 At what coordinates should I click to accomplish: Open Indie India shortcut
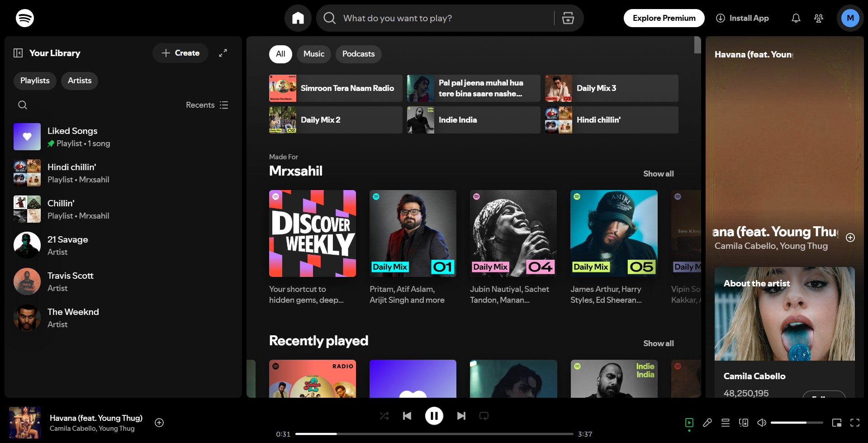pos(474,120)
